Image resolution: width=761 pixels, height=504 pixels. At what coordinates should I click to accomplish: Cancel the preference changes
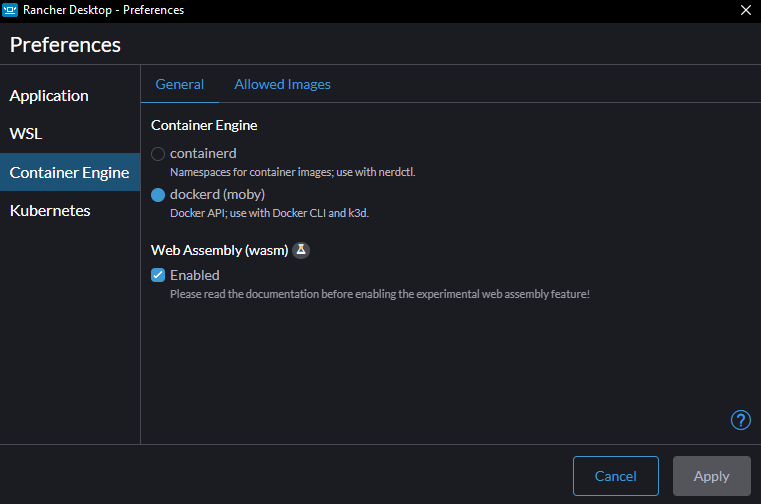(615, 476)
